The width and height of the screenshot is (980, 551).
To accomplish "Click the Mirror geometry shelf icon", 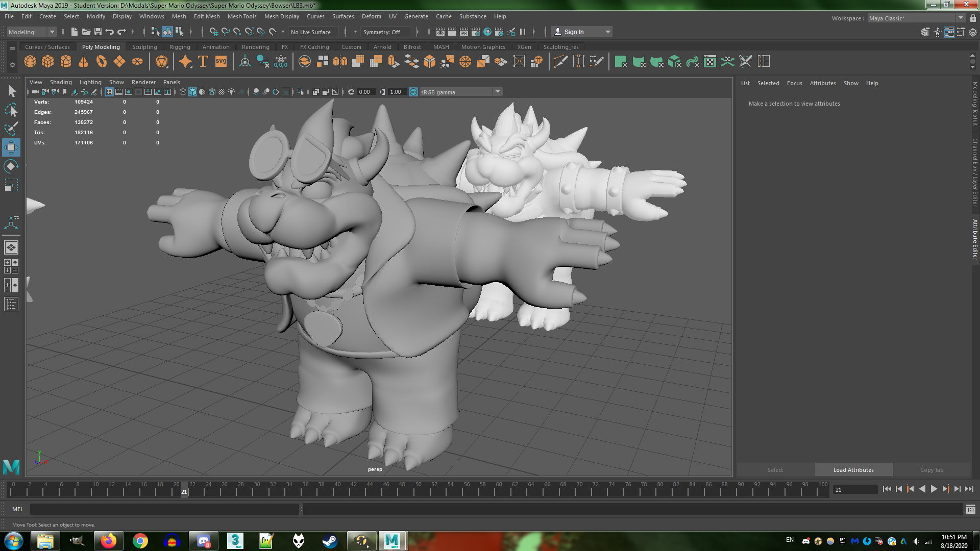I will (x=340, y=62).
